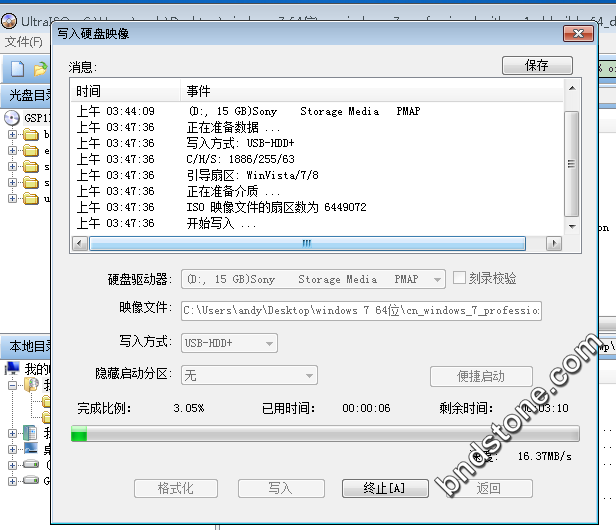Click the elapsed time value 00:00:06
The image size is (616, 530).
(366, 408)
